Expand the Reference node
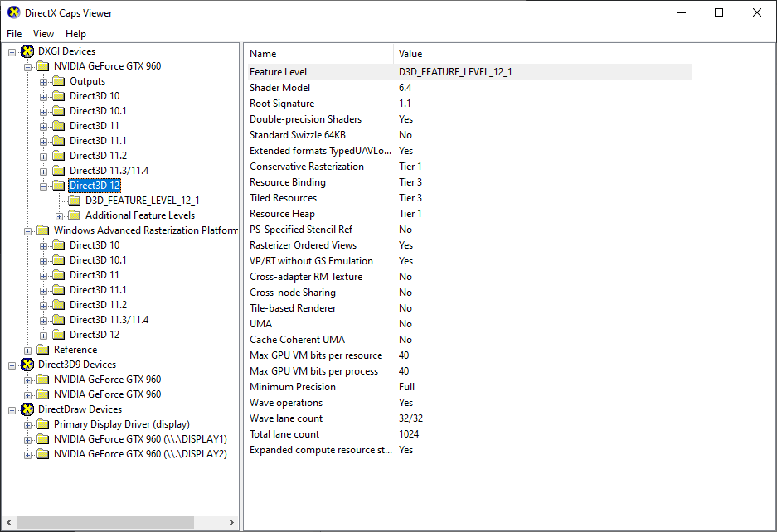 pyautogui.click(x=27, y=351)
